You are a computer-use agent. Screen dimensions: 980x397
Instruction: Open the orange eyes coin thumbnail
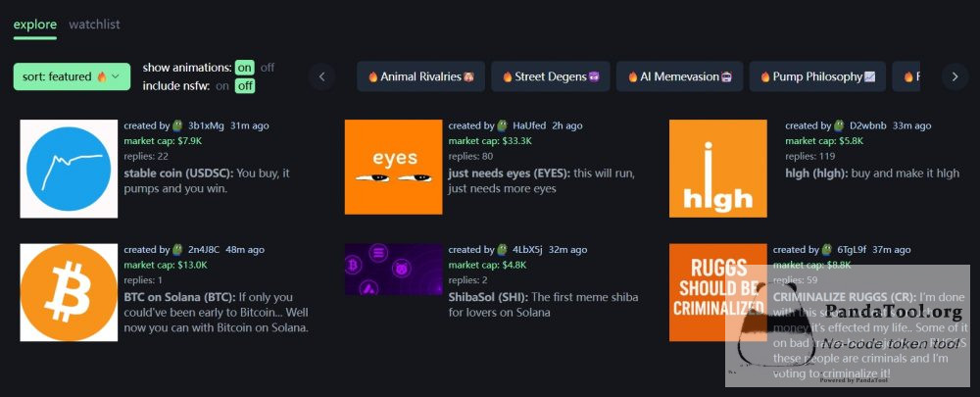(x=393, y=167)
